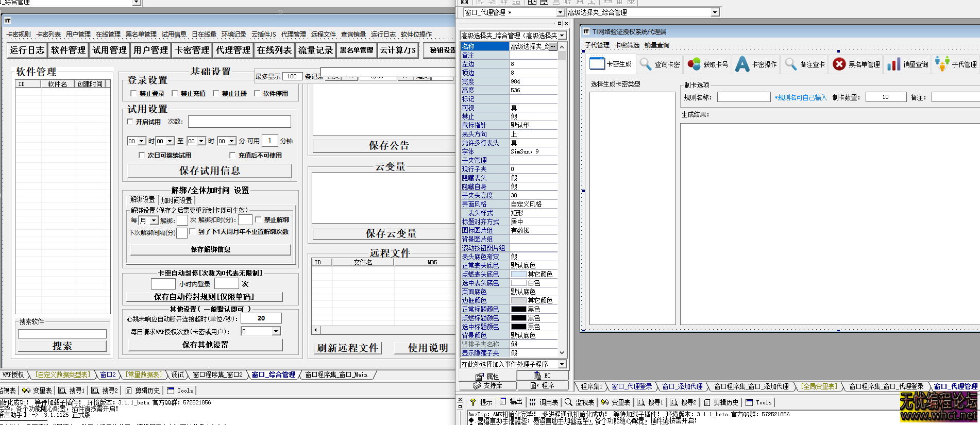Viewport: 980px width, 425px height.
Task: Click the 正常标题颜色 black color swatch
Action: click(518, 309)
